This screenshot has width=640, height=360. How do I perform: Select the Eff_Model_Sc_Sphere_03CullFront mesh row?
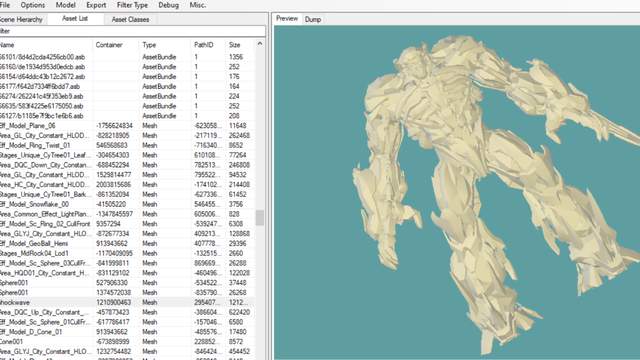click(127, 263)
